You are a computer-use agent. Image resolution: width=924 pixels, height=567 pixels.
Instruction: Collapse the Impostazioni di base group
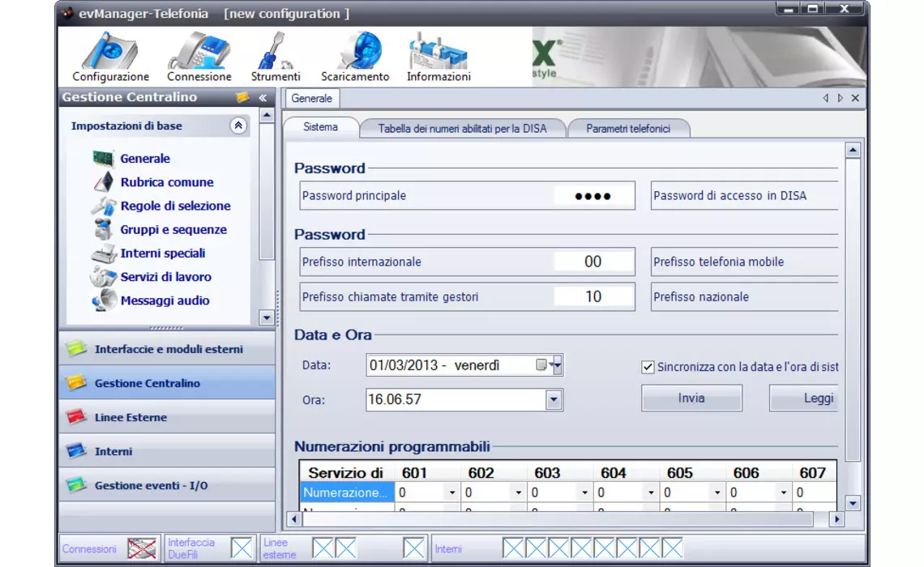[238, 126]
